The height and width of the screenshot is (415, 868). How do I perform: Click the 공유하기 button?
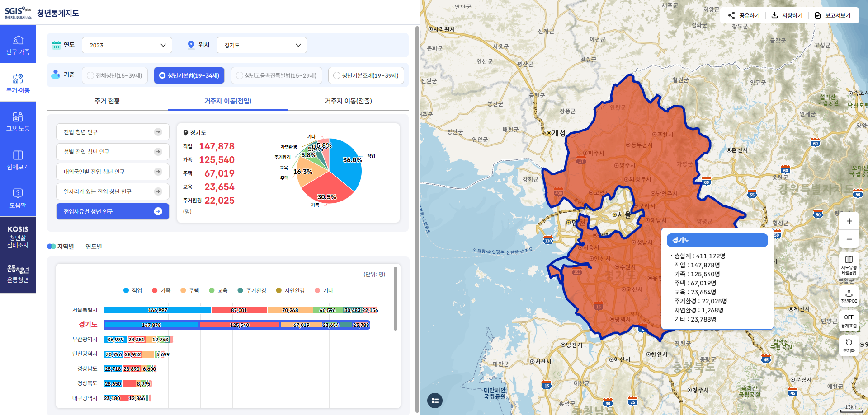(x=744, y=15)
